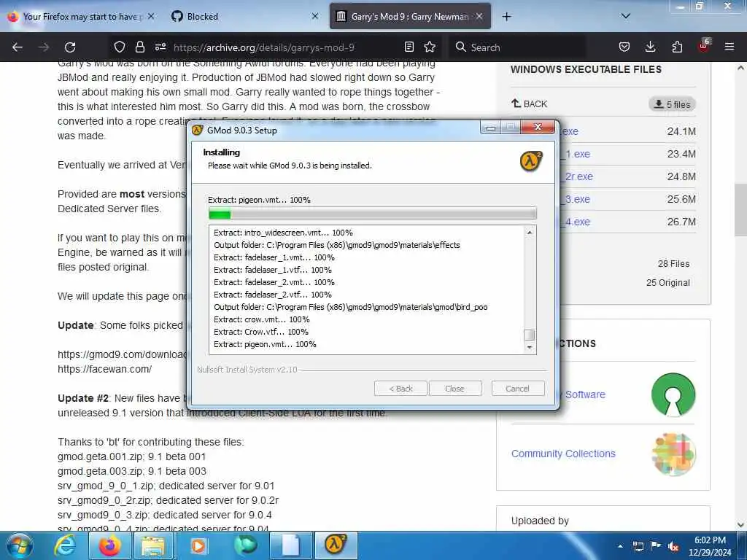
Task: Toggle reader view icon
Action: pos(409,47)
